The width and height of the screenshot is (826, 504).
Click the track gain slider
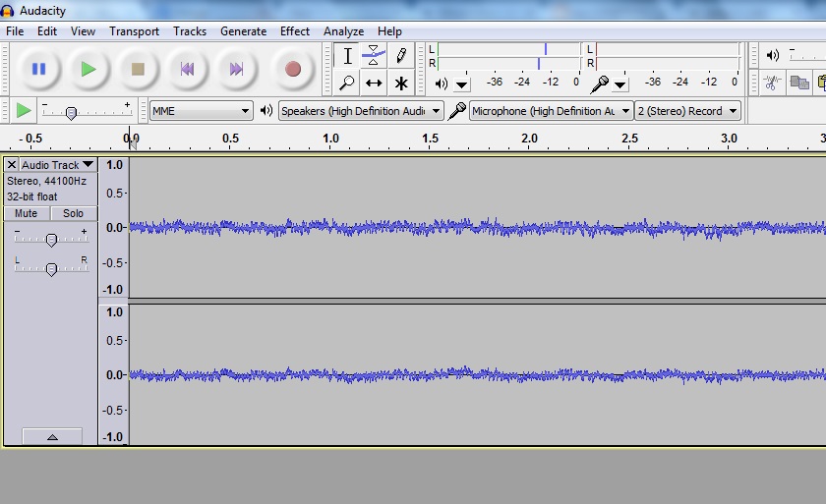click(51, 240)
